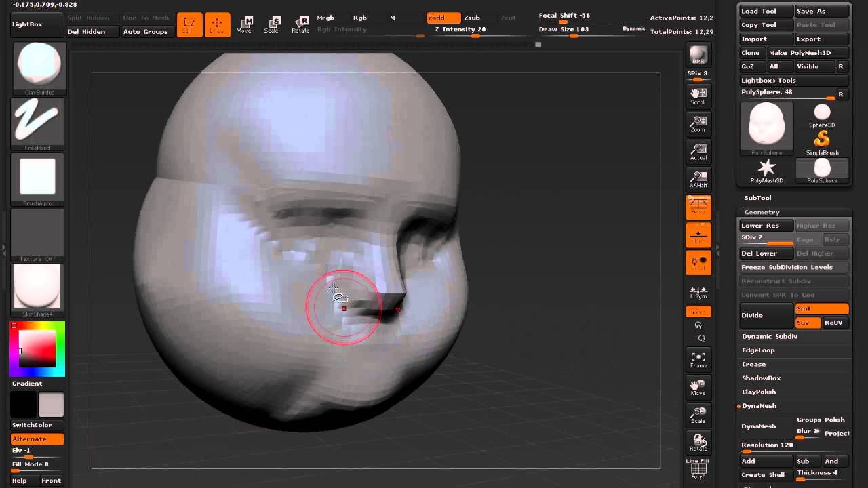Select the Rotate tool in top shelf
Screen dimensions: 868x488
coord(300,25)
